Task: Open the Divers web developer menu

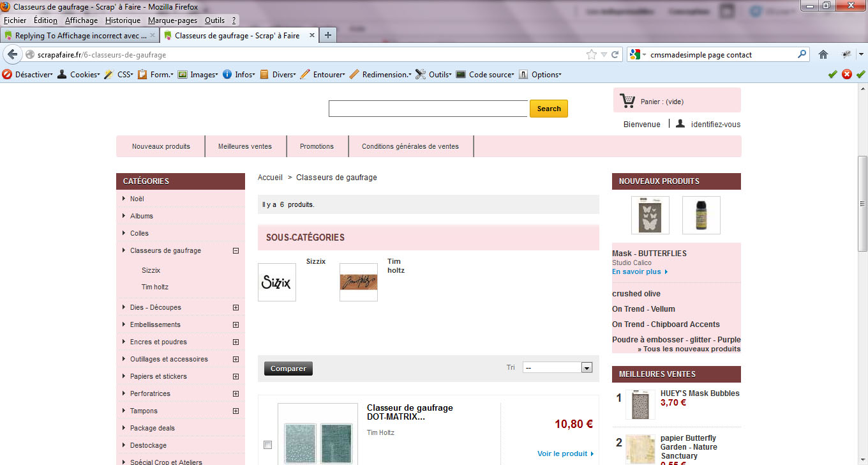Action: 278,75
